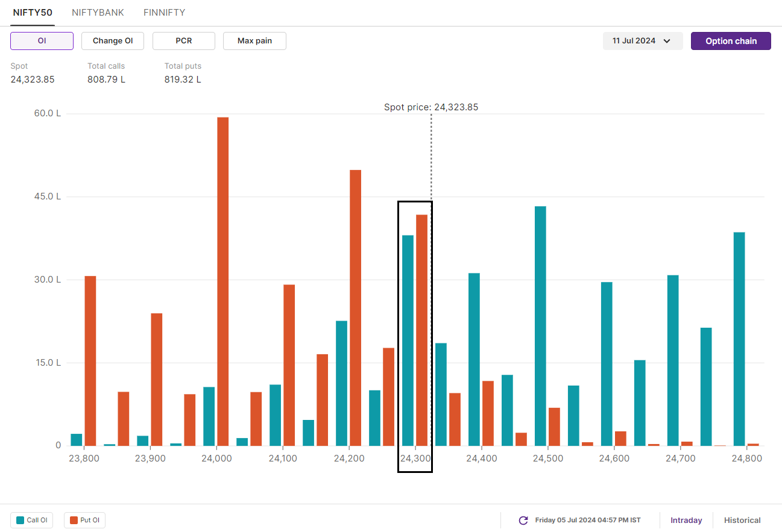Click the 24,500 call OI bar
The image size is (782, 532).
(x=540, y=326)
